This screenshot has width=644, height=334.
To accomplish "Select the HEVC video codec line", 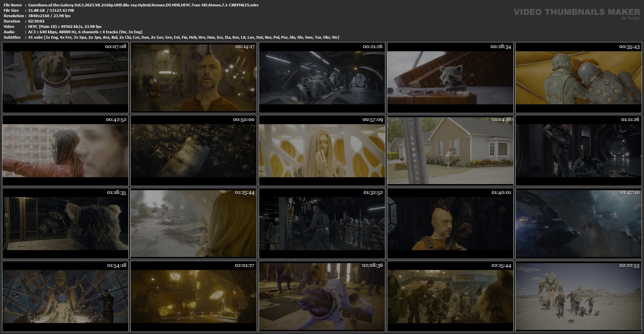I will [x=65, y=27].
